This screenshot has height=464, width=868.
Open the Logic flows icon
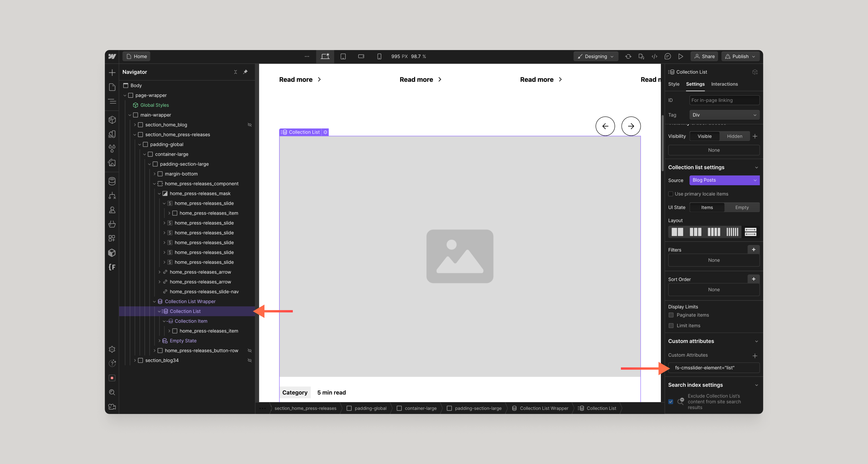pos(112,196)
